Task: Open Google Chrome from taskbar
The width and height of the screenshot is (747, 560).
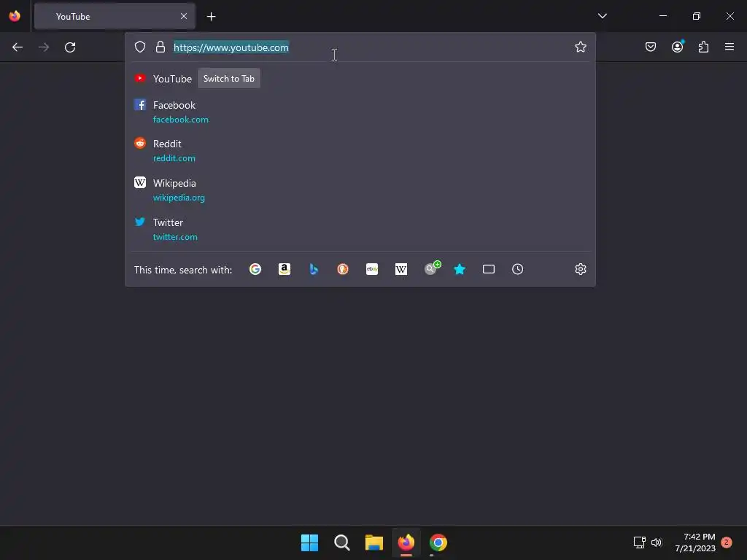Action: point(438,542)
